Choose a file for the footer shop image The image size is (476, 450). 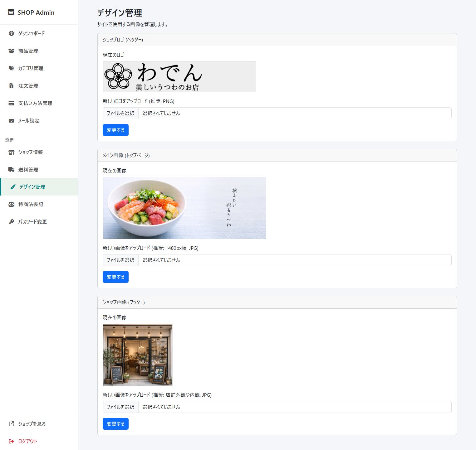click(x=120, y=407)
